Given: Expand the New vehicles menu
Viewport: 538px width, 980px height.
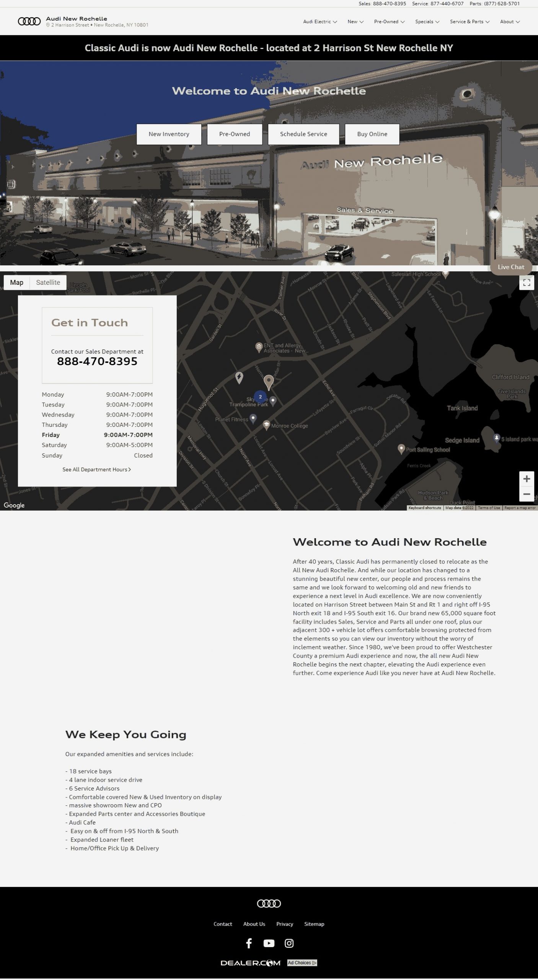Looking at the screenshot, I should [x=355, y=22].
